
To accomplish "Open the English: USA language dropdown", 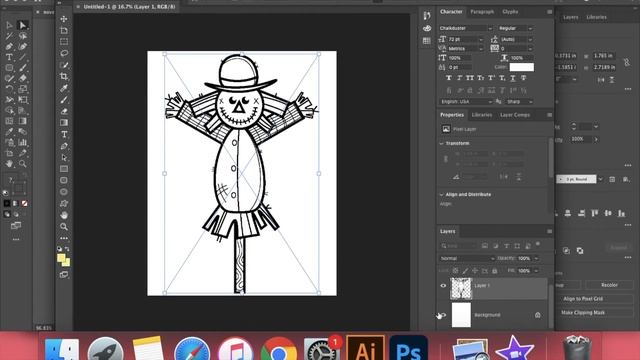I will click(x=466, y=102).
